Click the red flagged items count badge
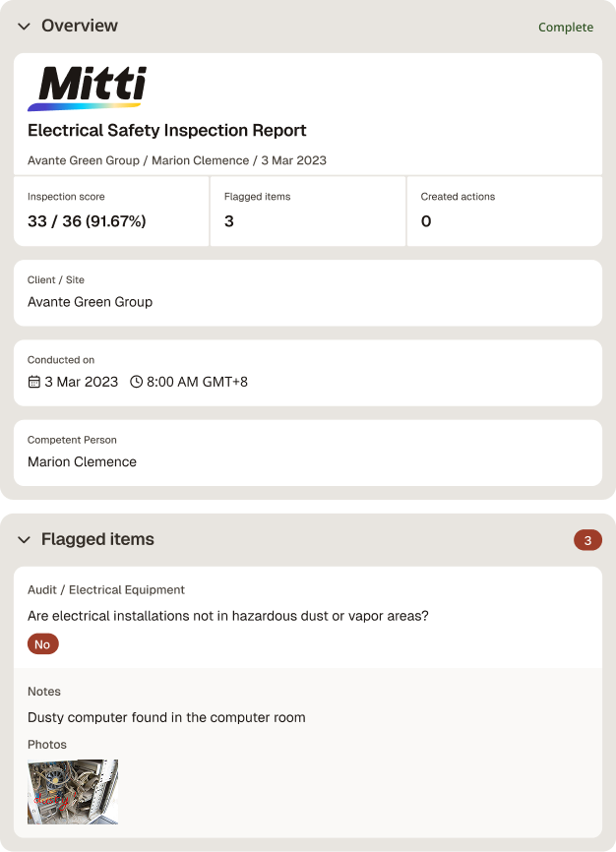The width and height of the screenshot is (616, 852). tap(587, 540)
